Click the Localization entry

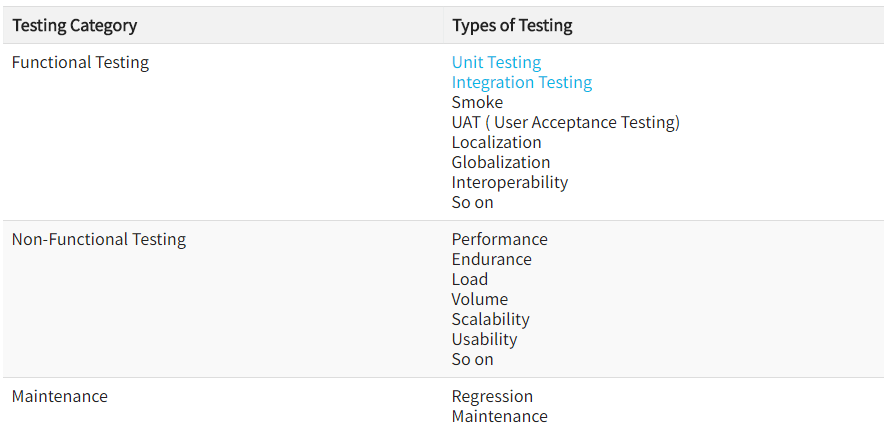[x=496, y=142]
